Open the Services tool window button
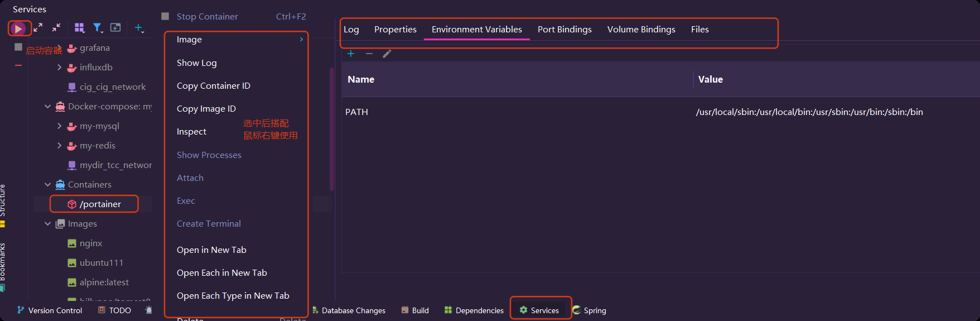 click(x=539, y=310)
